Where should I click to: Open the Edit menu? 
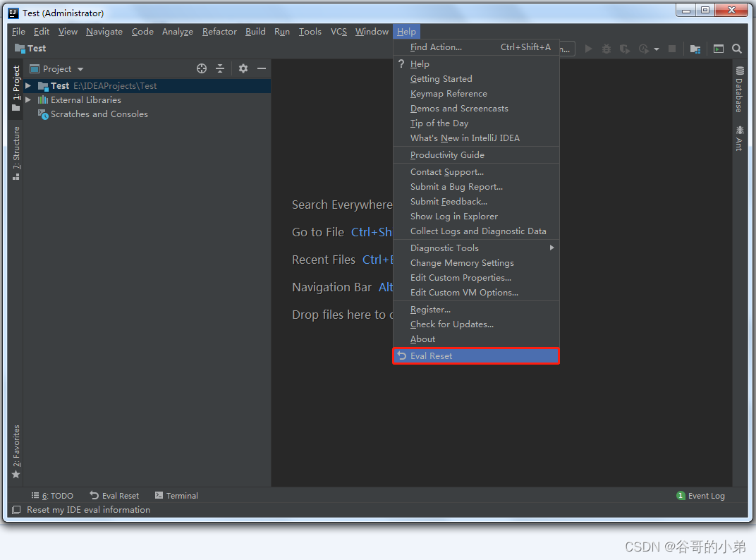[42, 32]
